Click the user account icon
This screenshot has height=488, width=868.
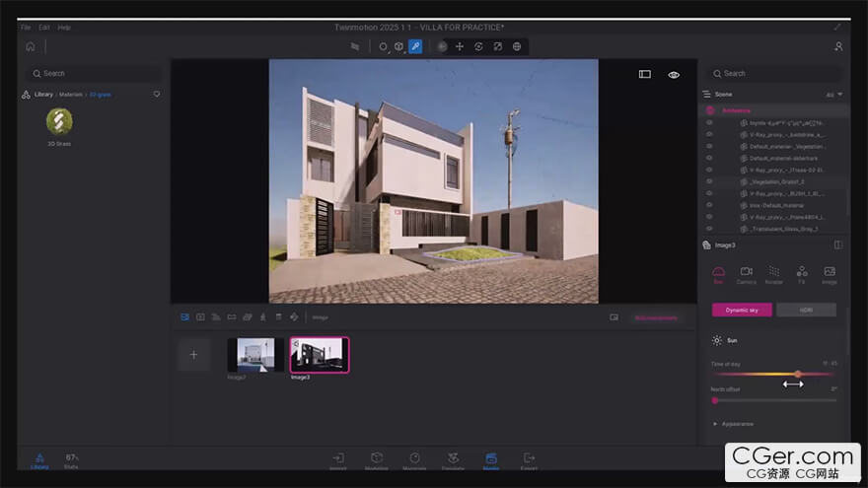click(x=838, y=46)
